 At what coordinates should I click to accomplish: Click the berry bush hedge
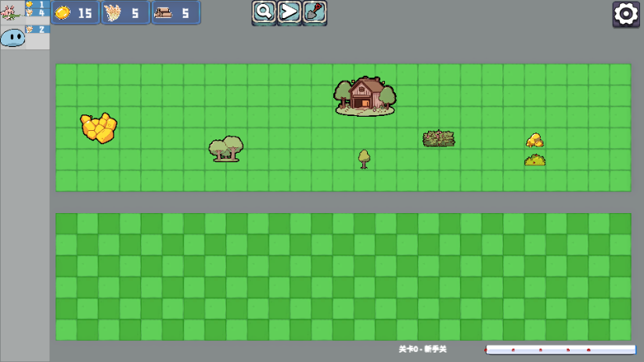coord(439,139)
